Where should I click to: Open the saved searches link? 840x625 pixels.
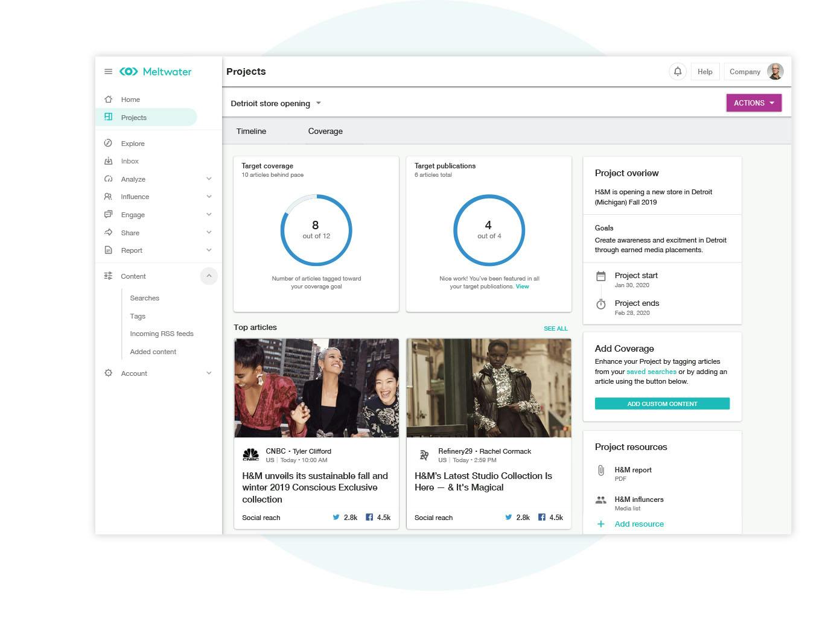[x=651, y=372]
